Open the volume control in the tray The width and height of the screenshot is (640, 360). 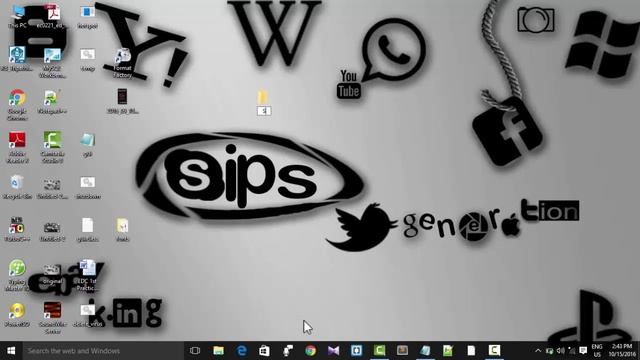coord(561,351)
